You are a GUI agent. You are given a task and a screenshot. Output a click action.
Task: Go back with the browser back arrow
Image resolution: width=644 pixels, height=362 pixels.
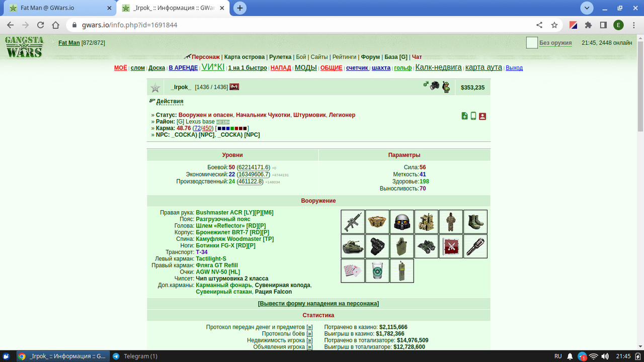(11, 25)
